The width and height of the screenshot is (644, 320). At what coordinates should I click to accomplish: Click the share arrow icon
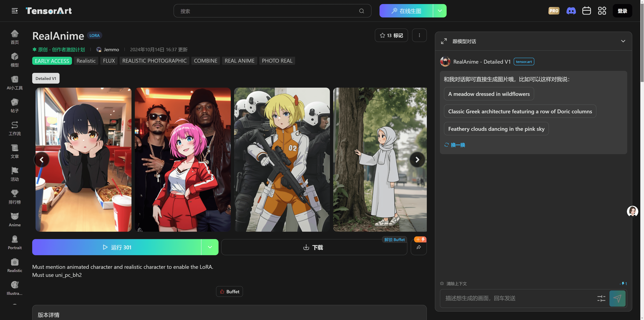[419, 247]
